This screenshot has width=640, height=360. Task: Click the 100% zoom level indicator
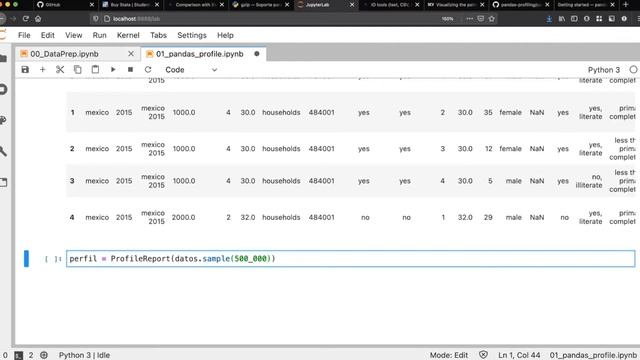tap(447, 19)
